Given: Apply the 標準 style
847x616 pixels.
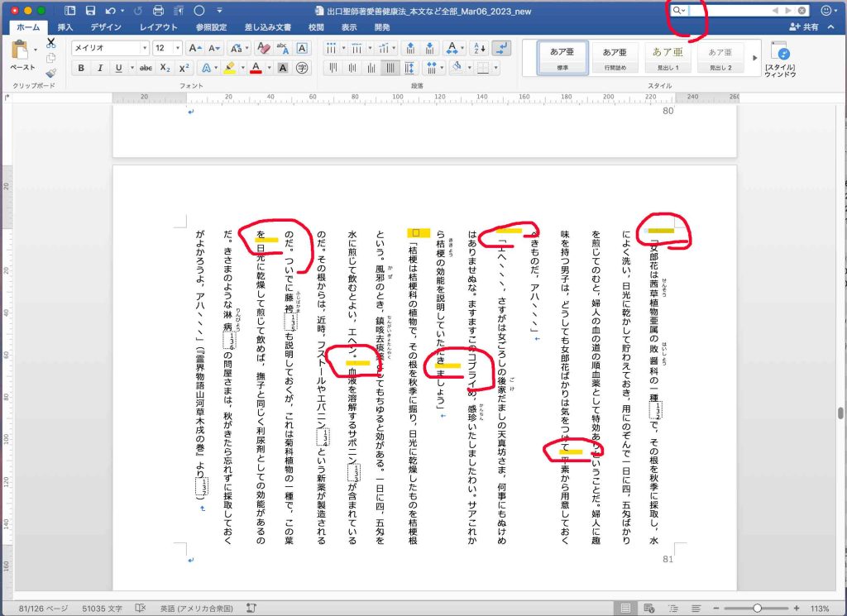Looking at the screenshot, I should coord(562,58).
